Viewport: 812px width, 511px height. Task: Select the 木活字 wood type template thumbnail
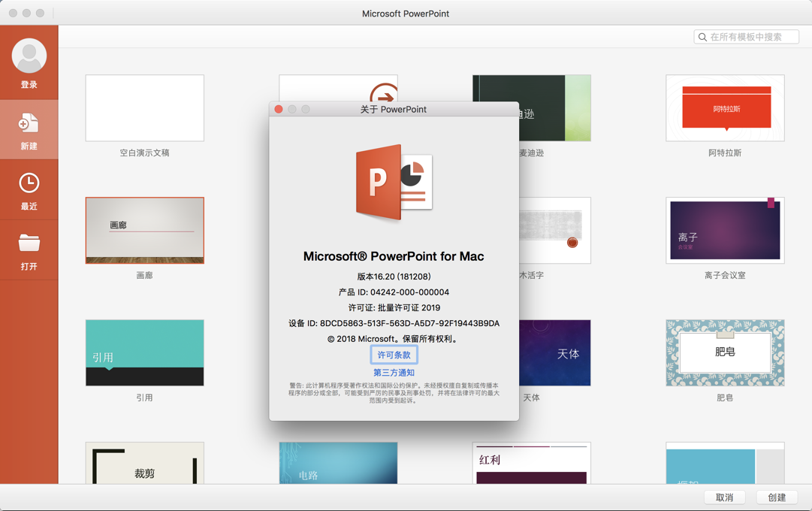pyautogui.click(x=554, y=230)
